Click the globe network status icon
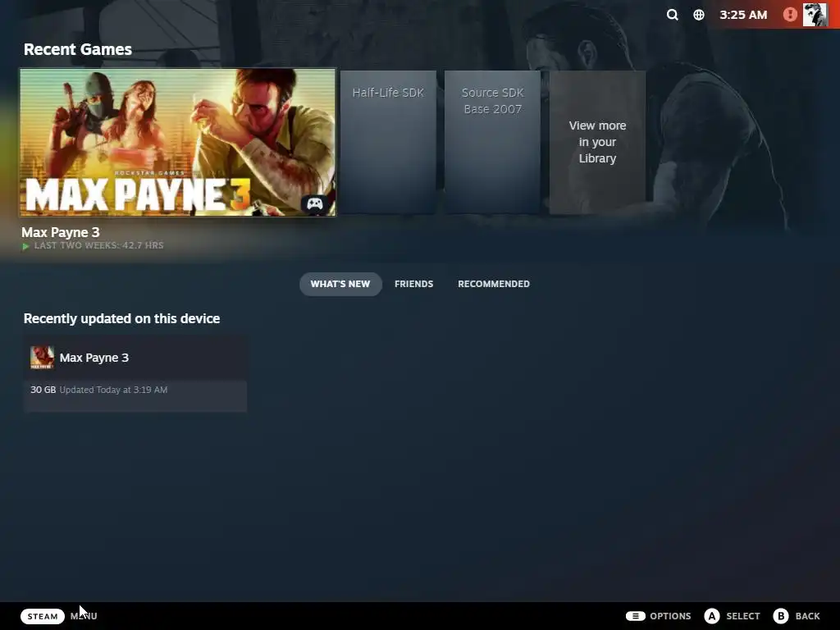The width and height of the screenshot is (840, 630). (x=699, y=15)
